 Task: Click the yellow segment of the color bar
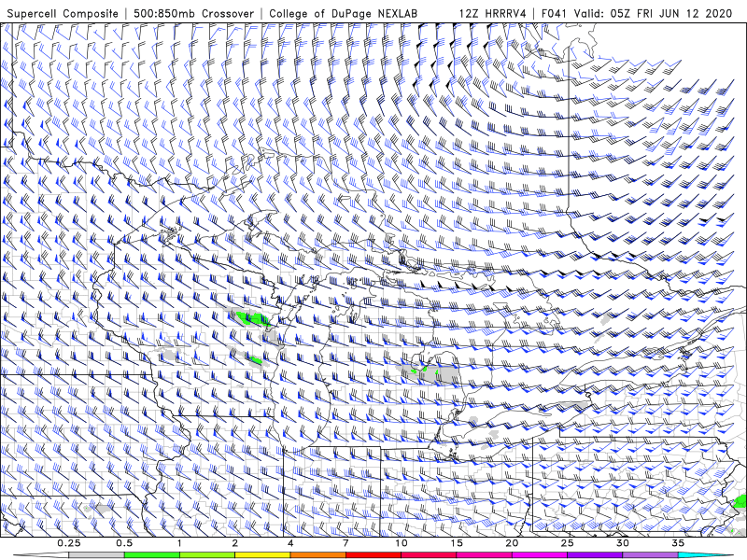262,555
